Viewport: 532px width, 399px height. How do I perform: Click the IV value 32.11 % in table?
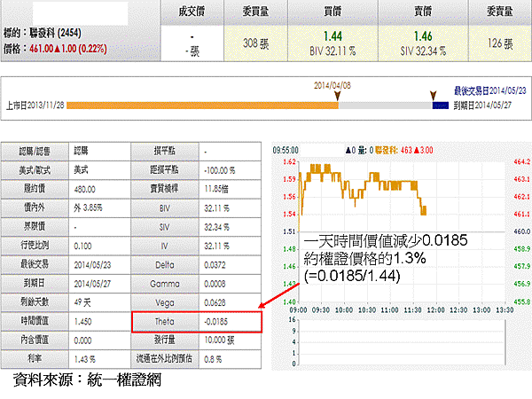[x=217, y=246]
